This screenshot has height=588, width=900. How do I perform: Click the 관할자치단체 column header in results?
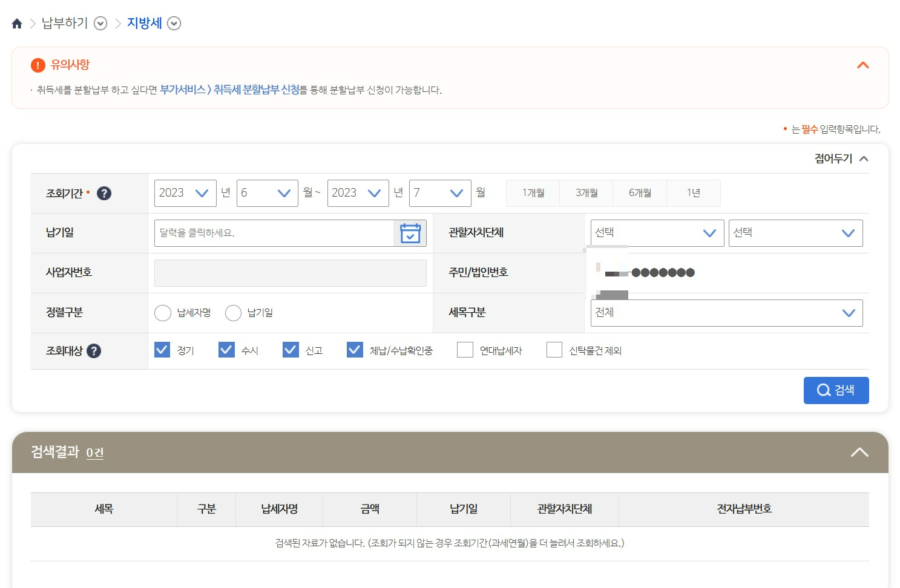[565, 509]
